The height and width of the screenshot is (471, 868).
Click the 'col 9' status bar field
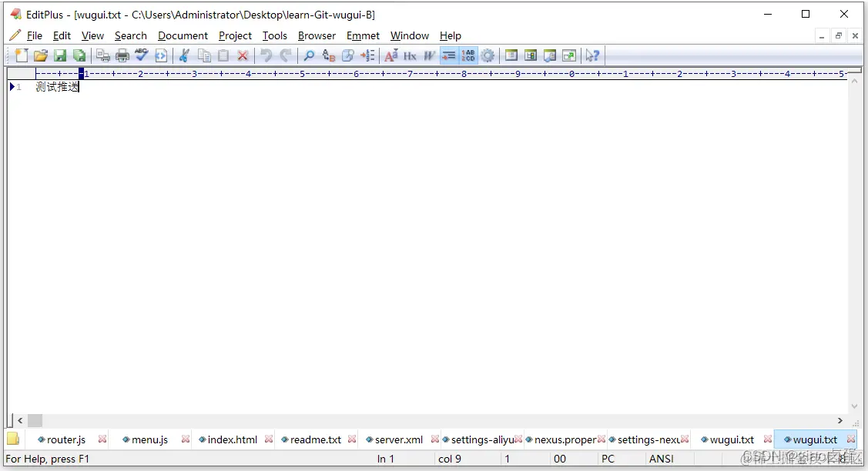click(x=450, y=459)
